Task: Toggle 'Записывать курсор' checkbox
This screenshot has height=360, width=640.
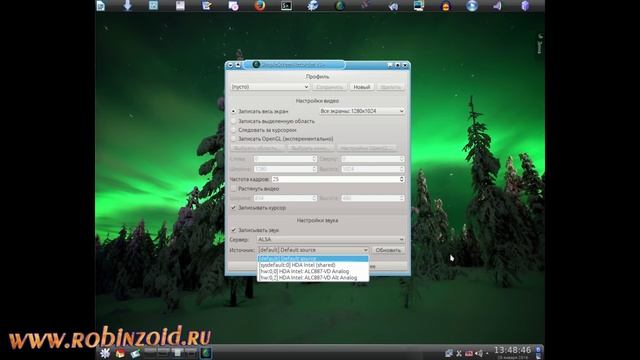Action: pyautogui.click(x=233, y=208)
